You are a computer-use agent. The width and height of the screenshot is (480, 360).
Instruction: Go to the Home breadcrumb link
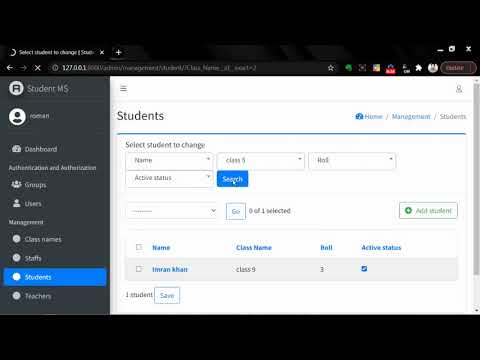point(369,116)
